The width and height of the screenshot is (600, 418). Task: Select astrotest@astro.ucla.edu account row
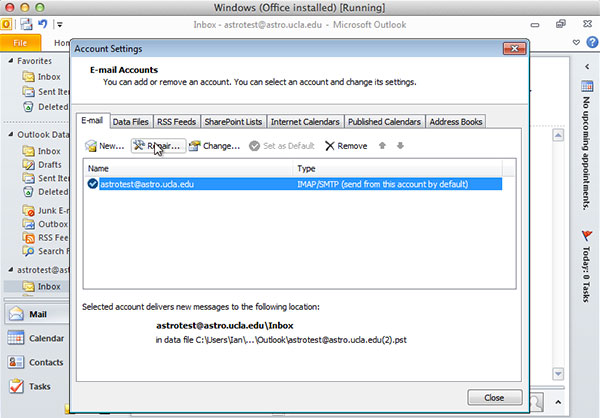[x=294, y=184]
